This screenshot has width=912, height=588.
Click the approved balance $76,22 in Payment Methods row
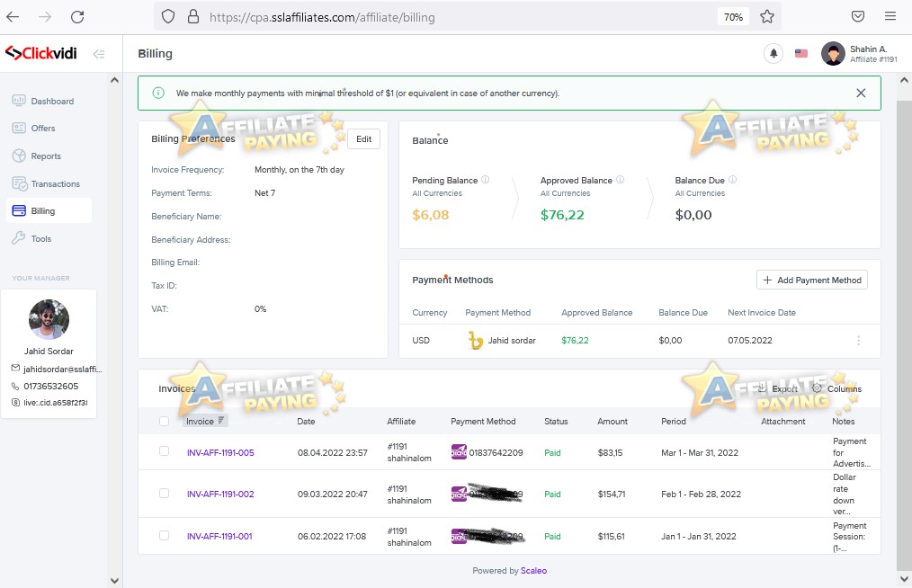(x=575, y=340)
